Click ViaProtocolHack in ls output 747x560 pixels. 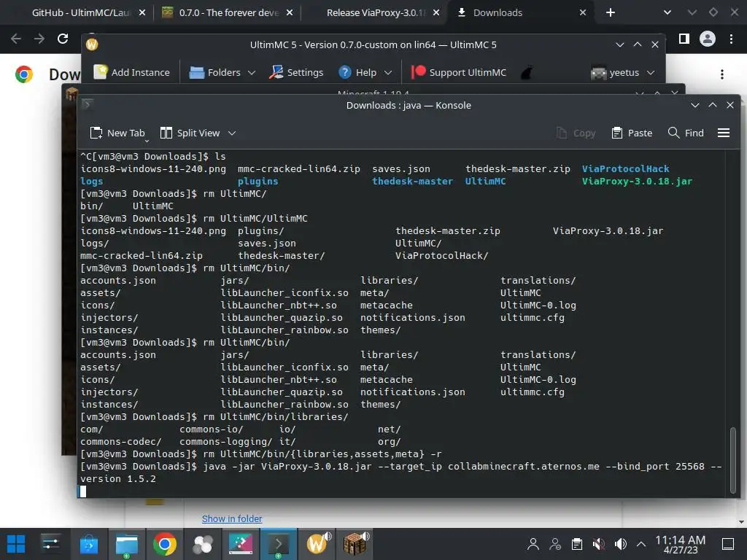(625, 168)
